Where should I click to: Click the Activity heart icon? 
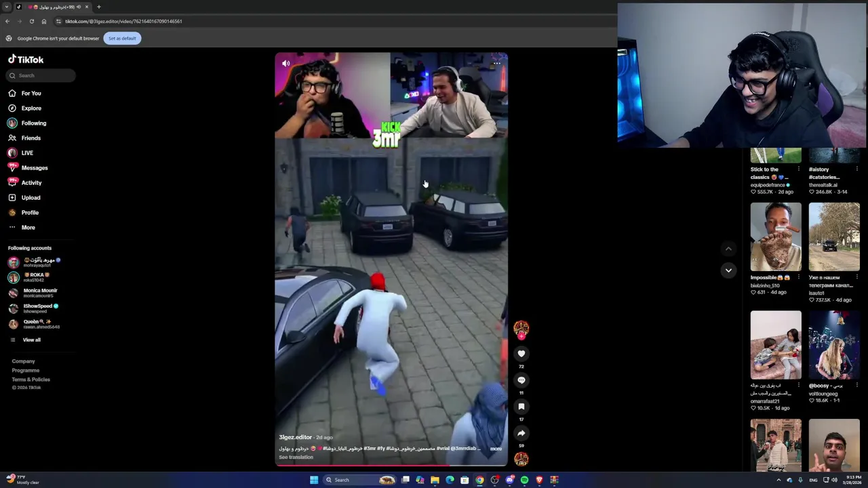click(x=12, y=182)
